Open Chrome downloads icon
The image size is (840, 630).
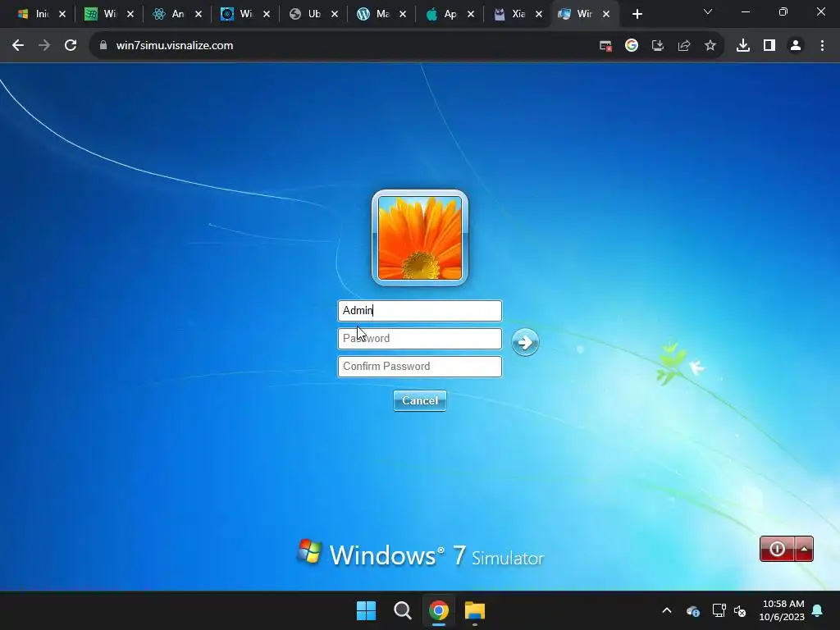[743, 46]
